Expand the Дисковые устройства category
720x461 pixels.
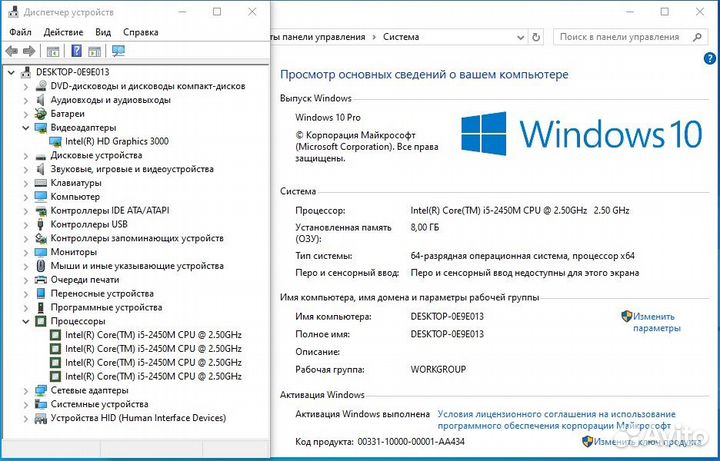click(x=26, y=156)
